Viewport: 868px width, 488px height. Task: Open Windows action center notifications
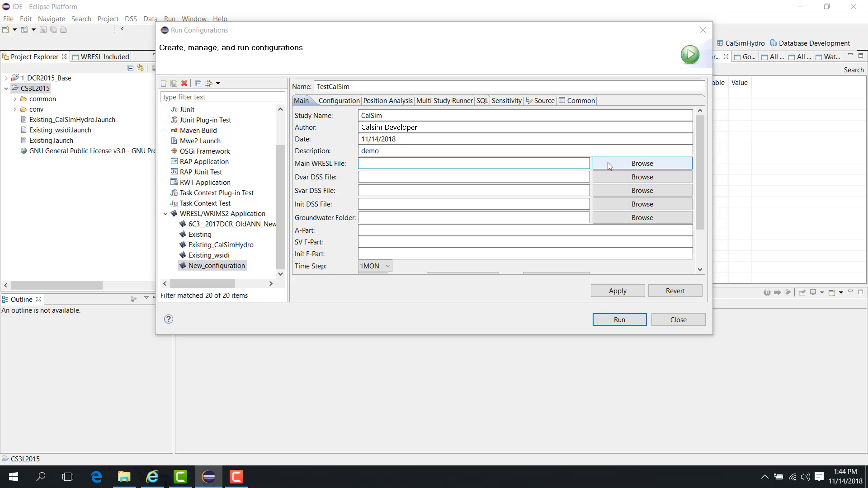click(819, 477)
